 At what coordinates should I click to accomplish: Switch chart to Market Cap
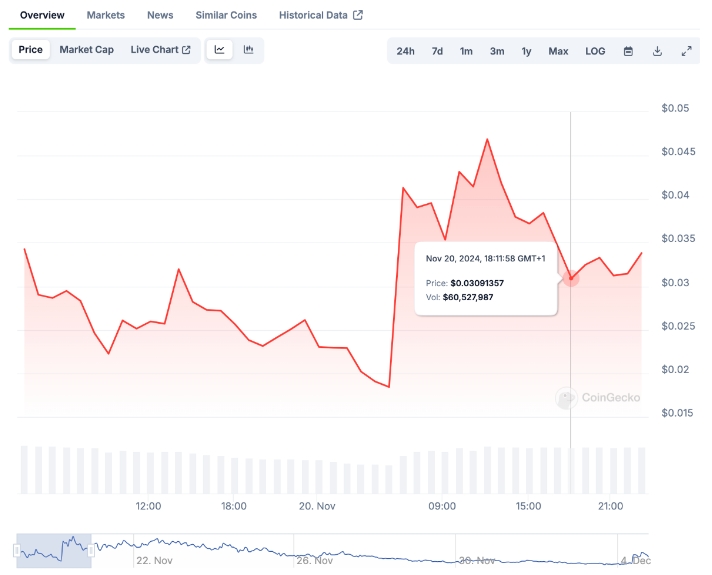coord(86,50)
